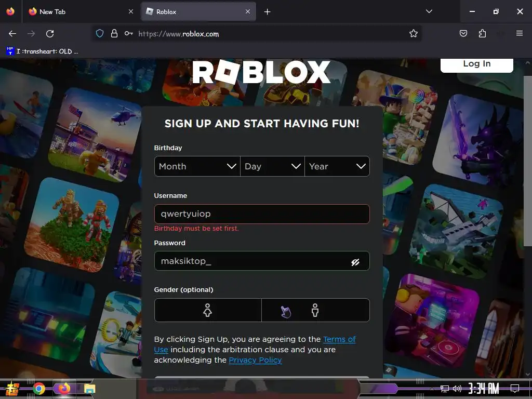Launch Google Chrome from the taskbar
The height and width of the screenshot is (399, 532).
[39, 389]
